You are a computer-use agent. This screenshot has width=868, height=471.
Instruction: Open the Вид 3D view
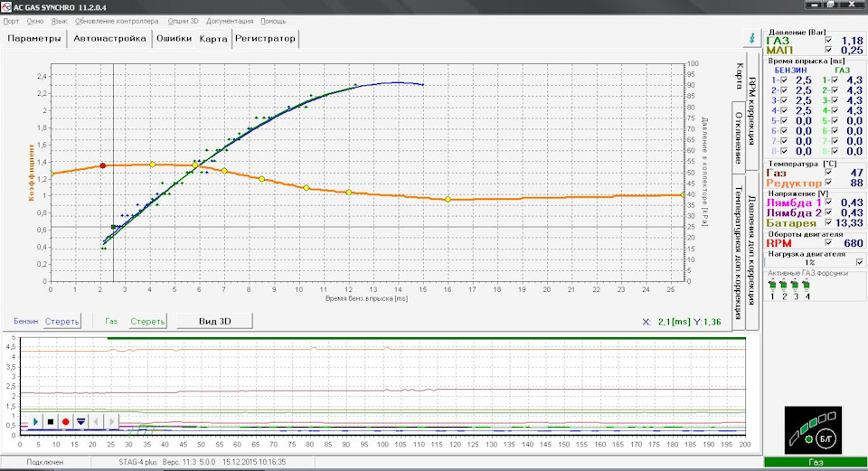pyautogui.click(x=215, y=321)
